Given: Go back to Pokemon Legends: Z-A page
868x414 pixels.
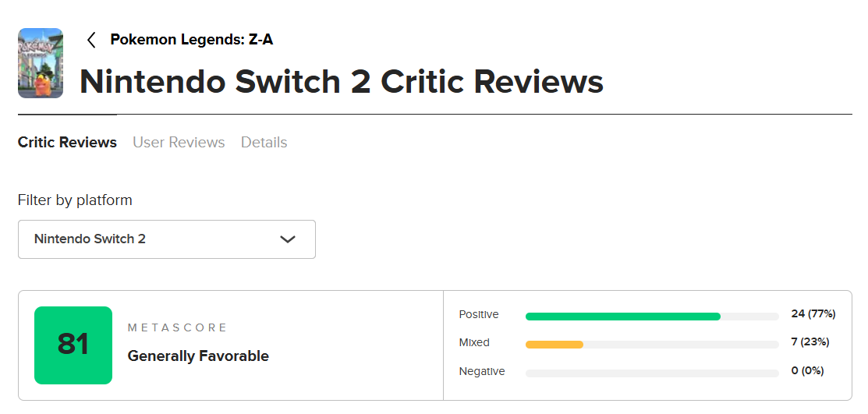Looking at the screenshot, I should point(192,40).
